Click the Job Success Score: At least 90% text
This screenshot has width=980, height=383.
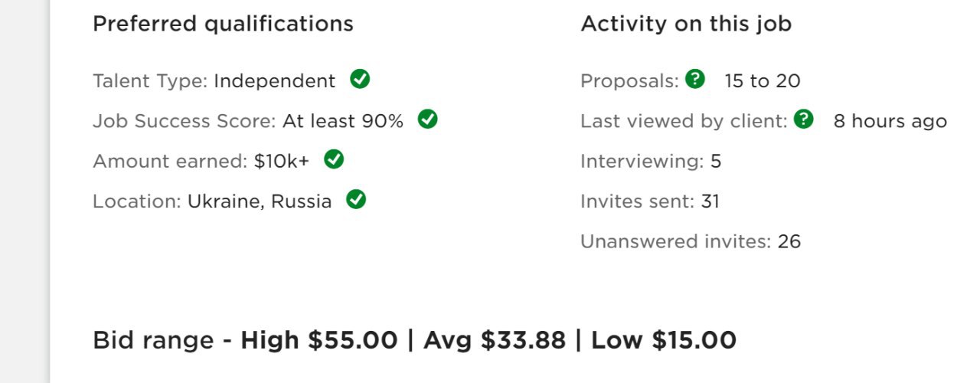pyautogui.click(x=248, y=121)
